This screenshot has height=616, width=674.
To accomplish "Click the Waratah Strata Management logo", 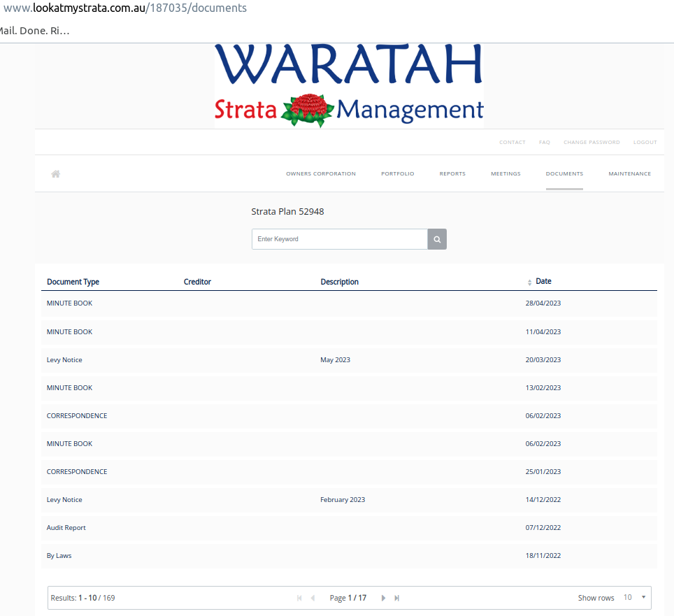I will 349,85.
